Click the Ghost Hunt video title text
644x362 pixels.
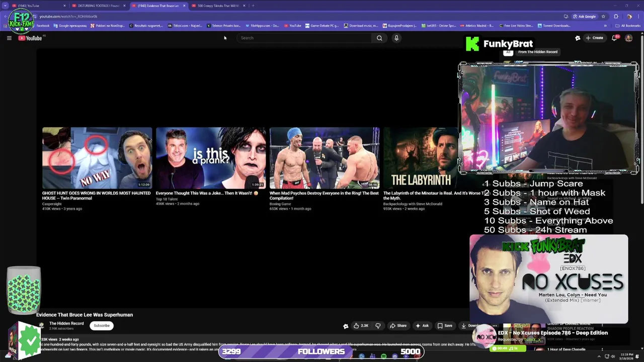96,196
